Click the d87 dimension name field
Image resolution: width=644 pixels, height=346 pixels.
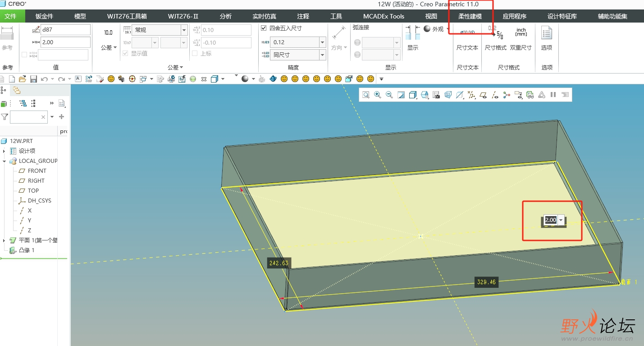pyautogui.click(x=65, y=30)
